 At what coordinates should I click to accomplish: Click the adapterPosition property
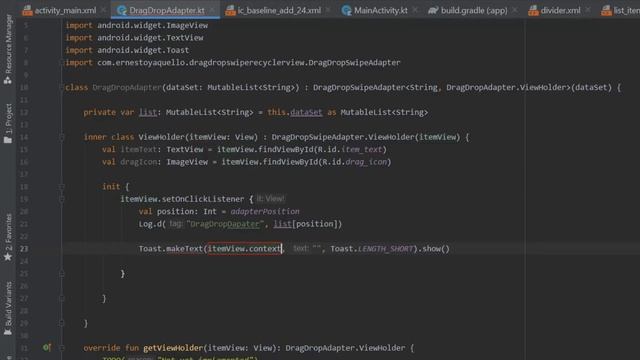265,211
